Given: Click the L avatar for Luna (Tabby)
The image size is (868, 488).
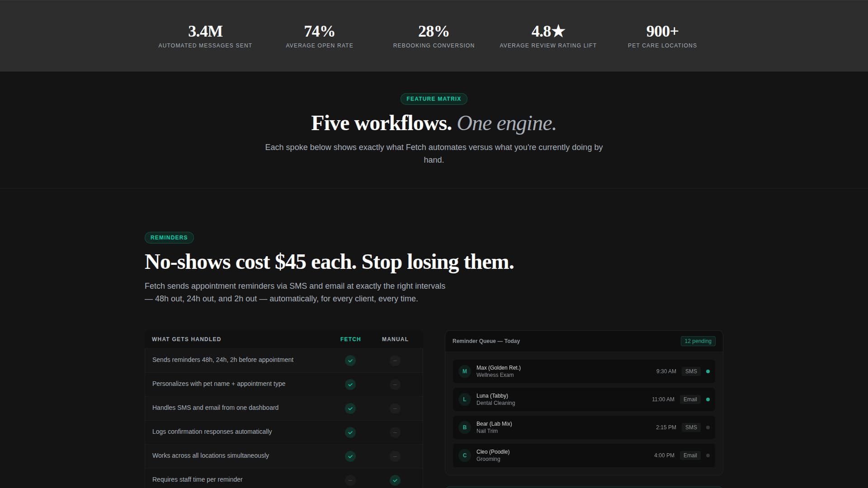Looking at the screenshot, I should (x=465, y=399).
